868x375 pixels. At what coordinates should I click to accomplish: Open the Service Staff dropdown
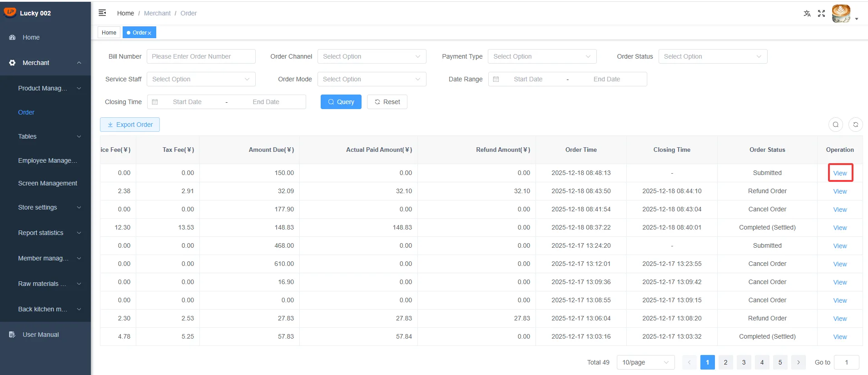pos(201,79)
